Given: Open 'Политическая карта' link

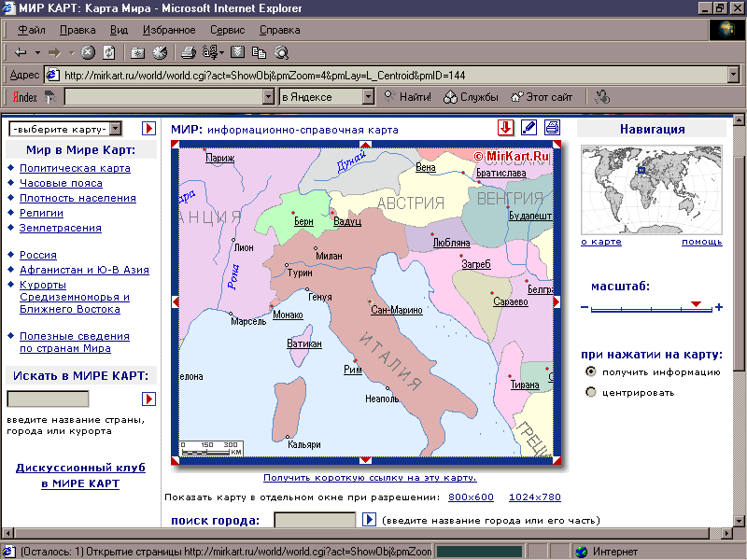Looking at the screenshot, I should click(x=75, y=168).
